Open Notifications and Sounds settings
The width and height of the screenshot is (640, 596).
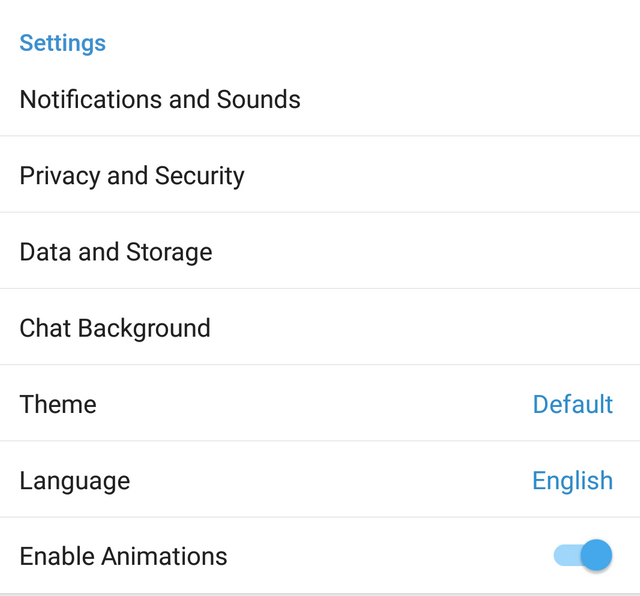click(160, 100)
